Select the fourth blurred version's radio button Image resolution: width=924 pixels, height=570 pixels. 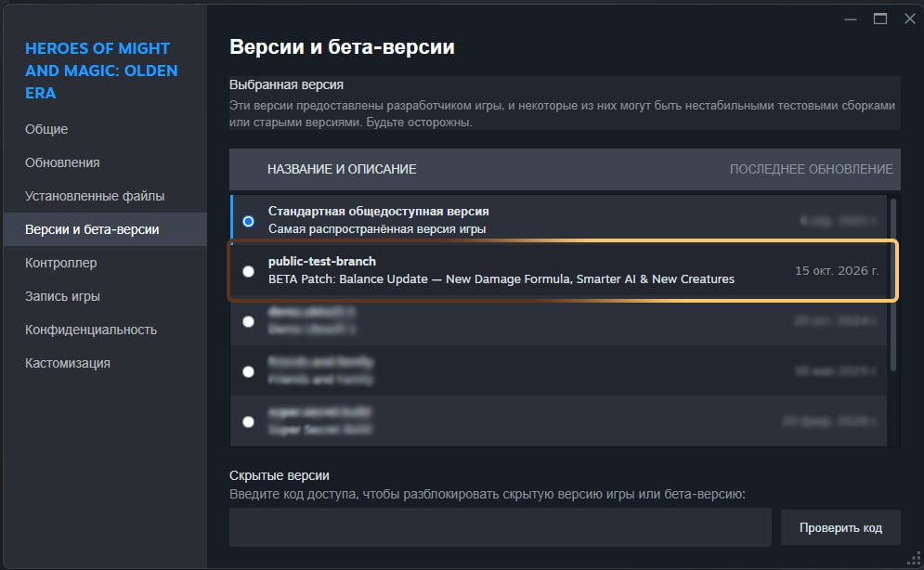coord(248,371)
